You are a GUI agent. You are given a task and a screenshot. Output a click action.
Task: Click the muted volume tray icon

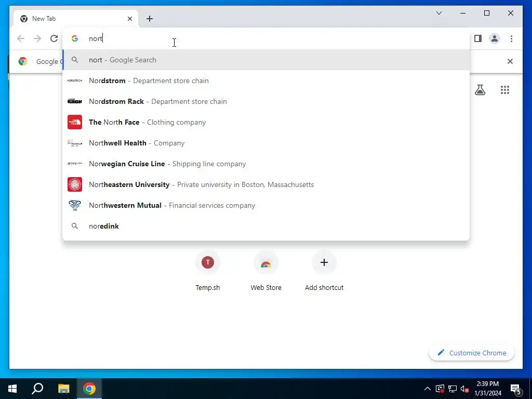(464, 389)
